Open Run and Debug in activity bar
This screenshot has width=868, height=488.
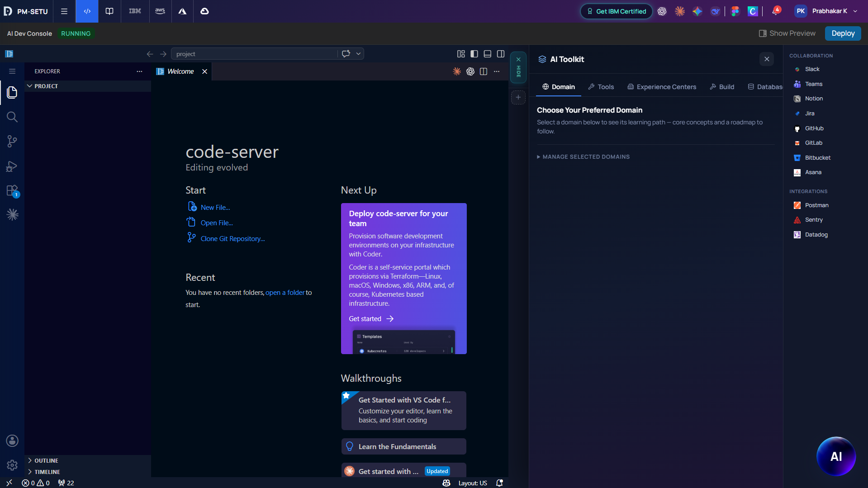12,166
